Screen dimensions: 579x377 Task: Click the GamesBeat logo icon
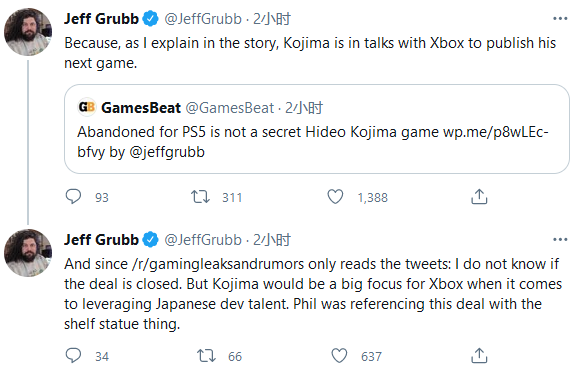coord(87,107)
